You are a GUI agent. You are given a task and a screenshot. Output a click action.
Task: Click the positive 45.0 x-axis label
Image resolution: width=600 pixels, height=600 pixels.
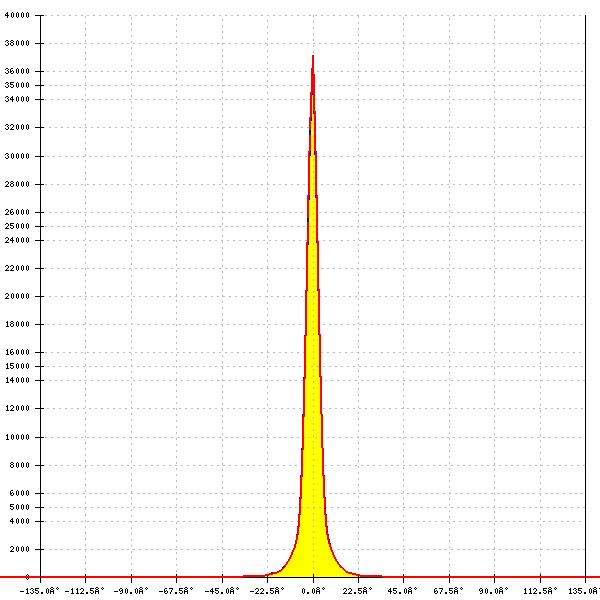coord(403,591)
